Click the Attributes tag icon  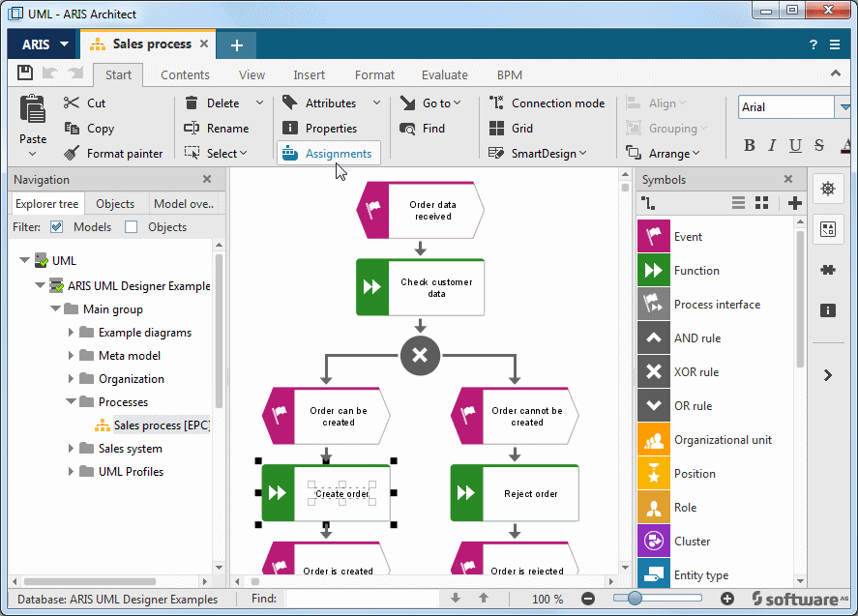click(290, 103)
